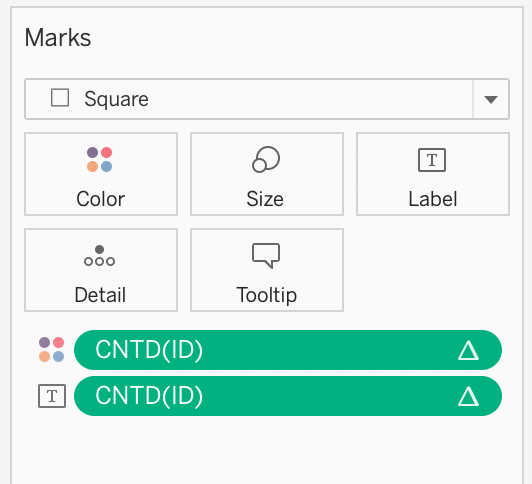Click the Label T icon in the Label card
Viewport: 532px width, 484px height.
tap(432, 160)
